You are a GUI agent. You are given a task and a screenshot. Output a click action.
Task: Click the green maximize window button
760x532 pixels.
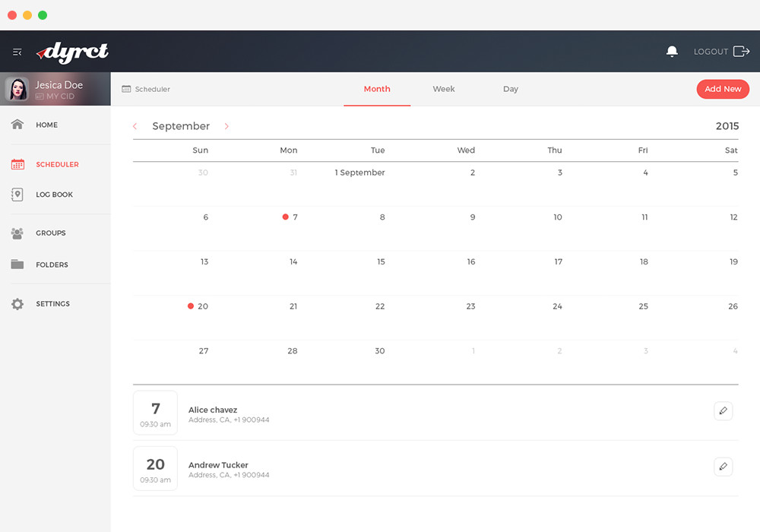click(43, 15)
